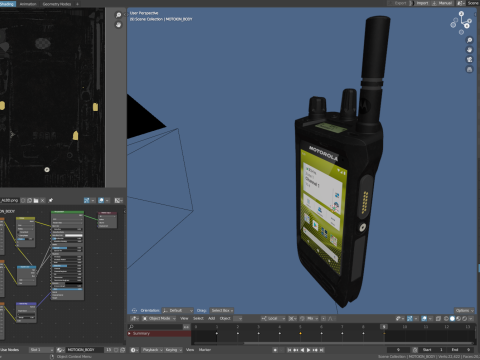Open the timeline Marker menu
The image size is (480, 360).
tap(205, 350)
